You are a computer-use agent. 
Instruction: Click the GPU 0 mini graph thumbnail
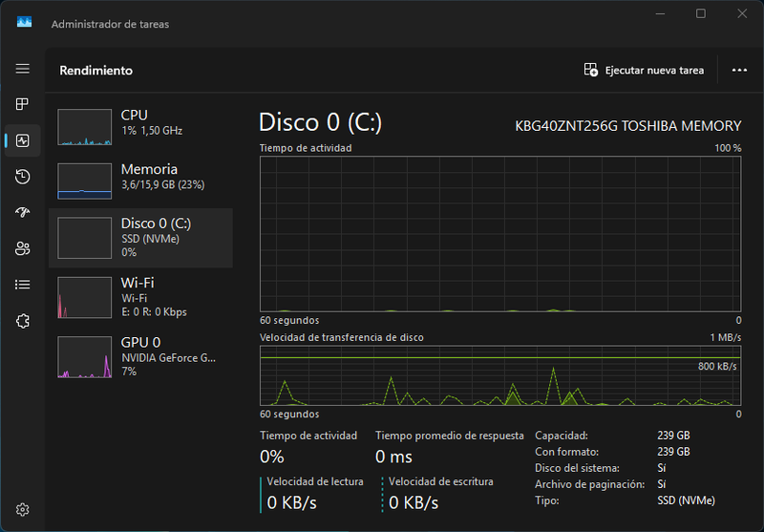84,356
